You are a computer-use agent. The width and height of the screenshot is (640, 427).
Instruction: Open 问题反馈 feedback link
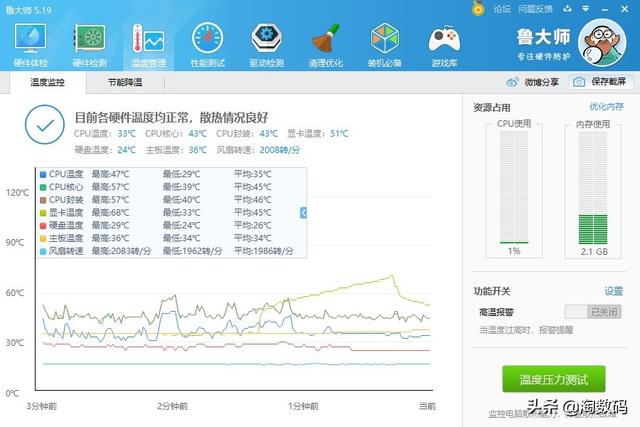coord(535,9)
